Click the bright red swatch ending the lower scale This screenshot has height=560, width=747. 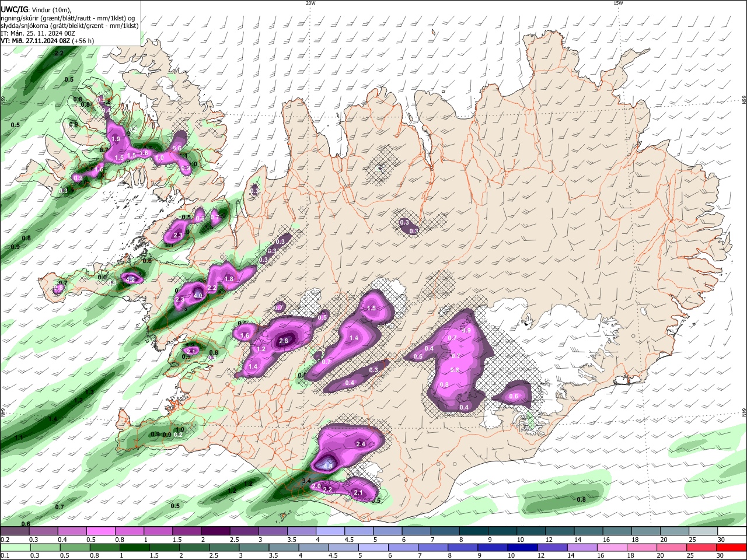coord(732,547)
